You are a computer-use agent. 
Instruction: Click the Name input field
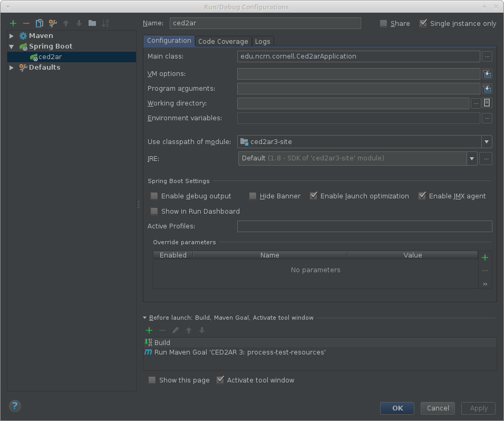pos(265,23)
